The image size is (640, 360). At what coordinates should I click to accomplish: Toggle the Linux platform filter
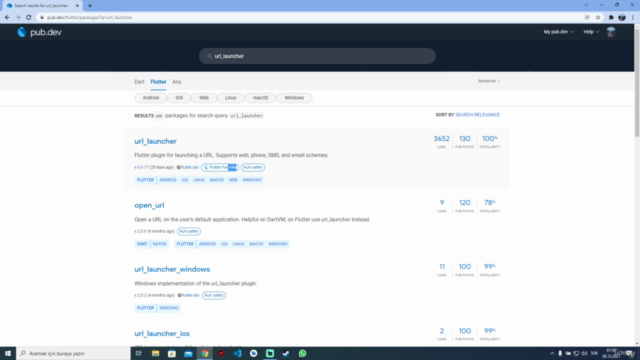click(231, 98)
